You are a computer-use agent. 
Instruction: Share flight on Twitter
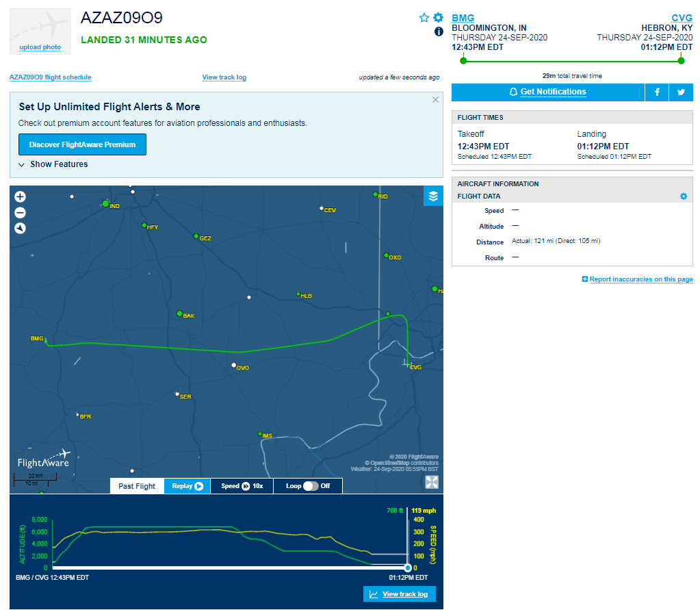[682, 92]
